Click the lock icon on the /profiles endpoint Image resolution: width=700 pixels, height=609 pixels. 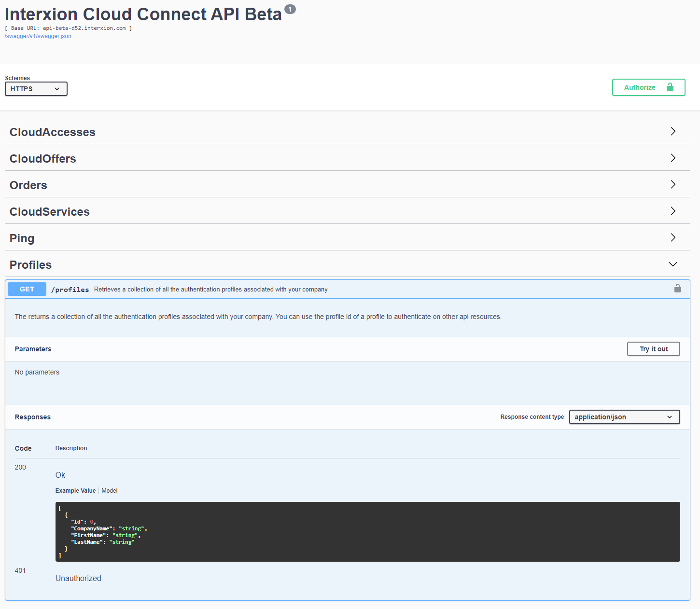click(678, 289)
